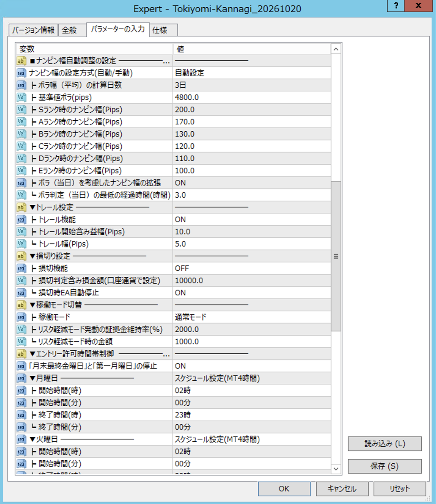Click the icon beside 損切機能
Viewport: 436px width, 504px height.
[x=21, y=268]
